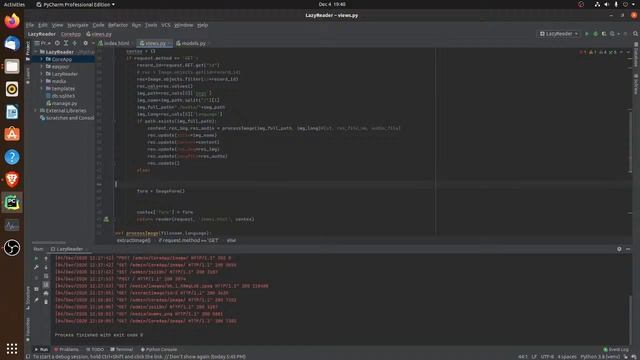Open Terminal tool window button
640x360 pixels.
tap(122, 349)
